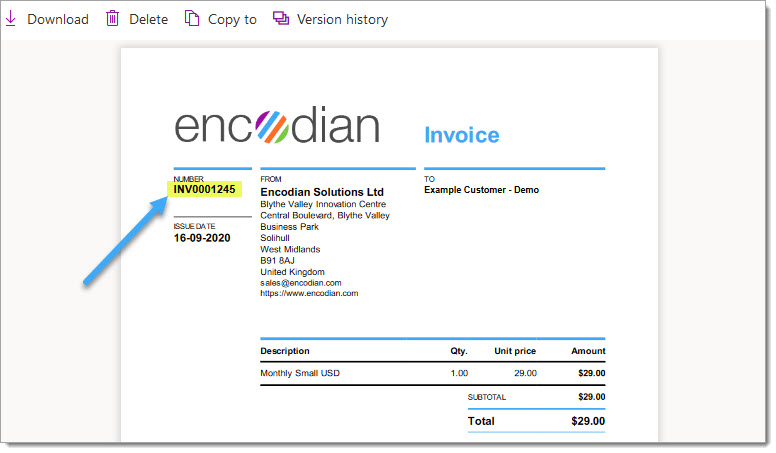776x453 pixels.
Task: Click the postcode B91 8AJ
Action: click(x=277, y=260)
